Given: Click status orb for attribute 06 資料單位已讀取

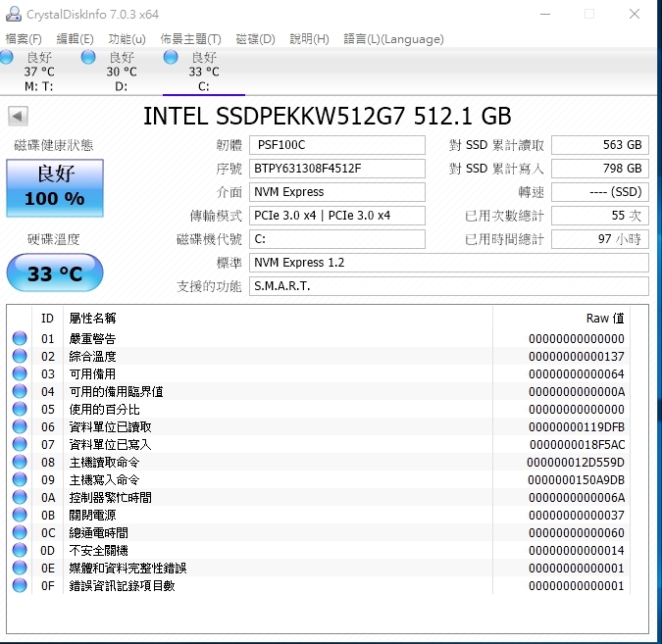Looking at the screenshot, I should (x=20, y=427).
